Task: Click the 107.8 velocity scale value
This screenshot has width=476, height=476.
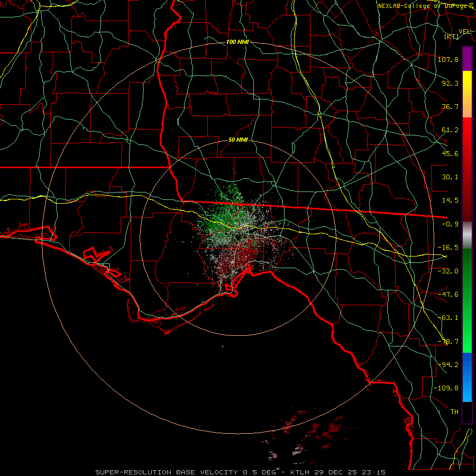Action: click(448, 59)
